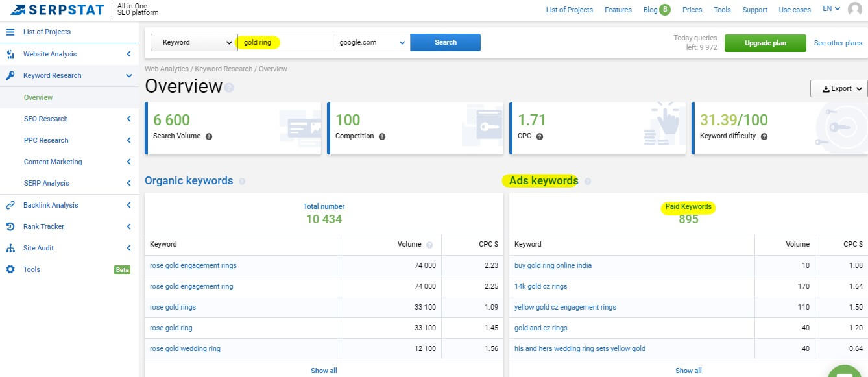Click the Organic keywords help icon
This screenshot has height=377, width=868.
242,181
